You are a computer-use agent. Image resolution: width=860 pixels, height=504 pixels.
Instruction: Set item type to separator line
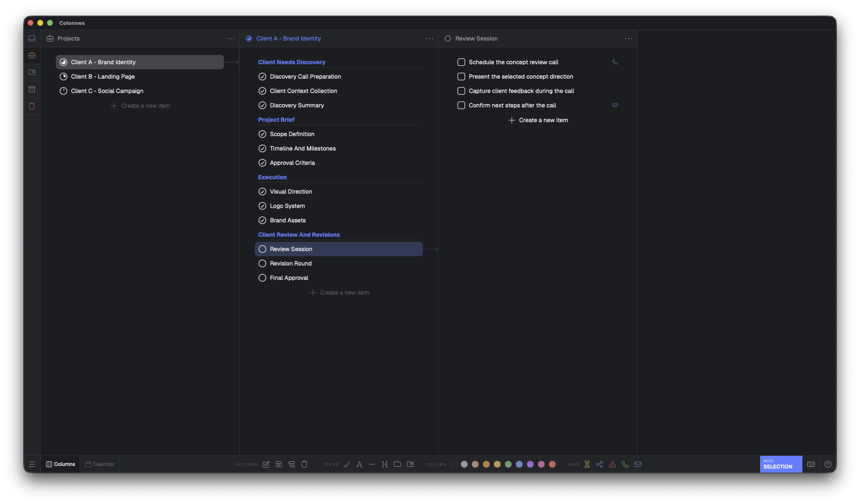[372, 464]
